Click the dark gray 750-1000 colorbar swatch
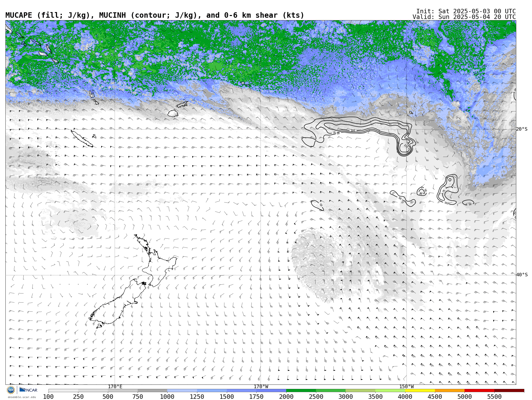 click(152, 391)
